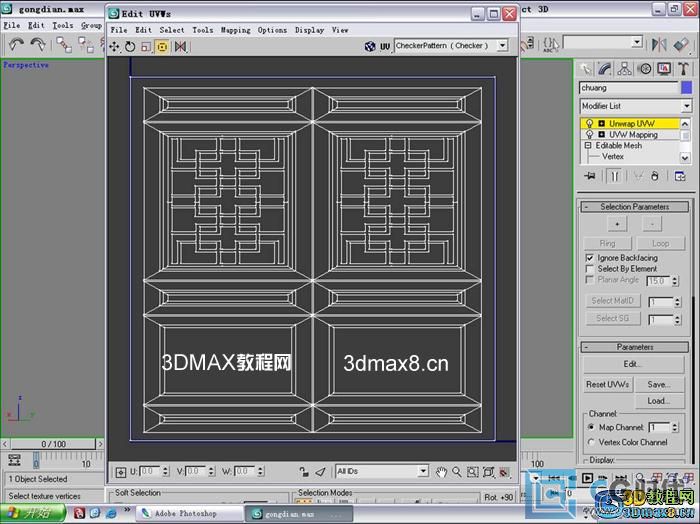Screen dimensions: 700x524
Task: Open Display menu in Edit UVWs
Action: point(309,30)
